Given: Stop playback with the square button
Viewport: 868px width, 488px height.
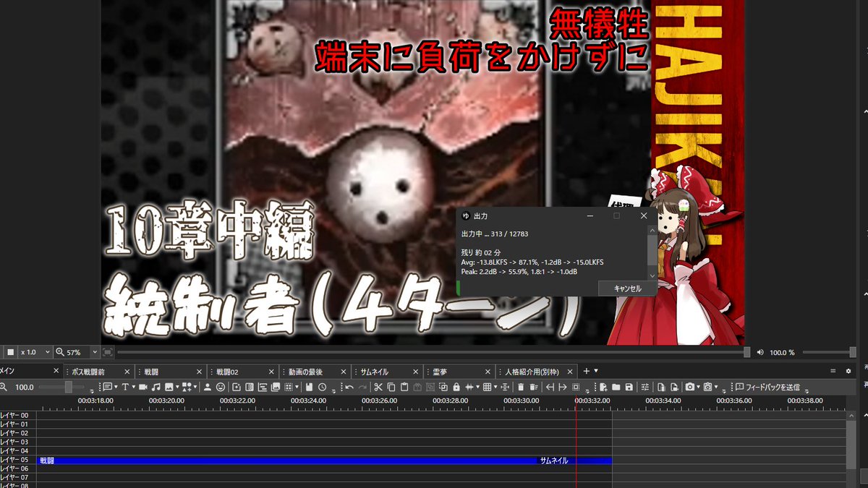Looking at the screenshot, I should click(x=10, y=352).
